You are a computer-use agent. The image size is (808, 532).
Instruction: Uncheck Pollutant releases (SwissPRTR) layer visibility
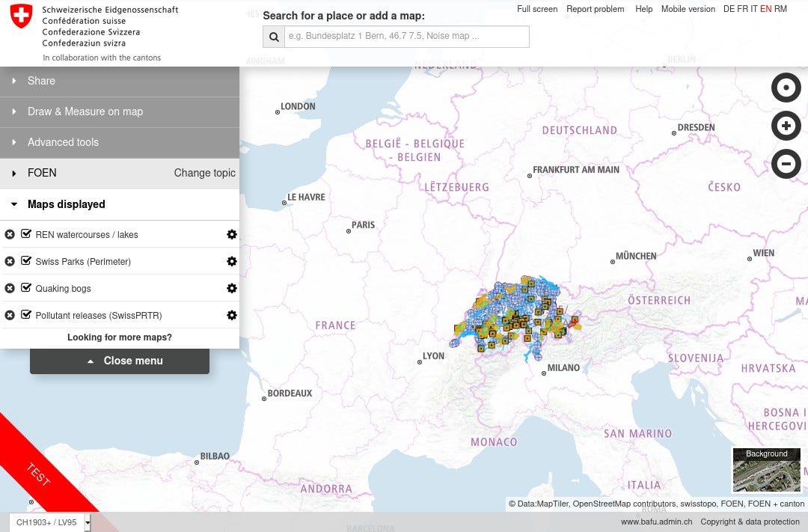pyautogui.click(x=25, y=314)
